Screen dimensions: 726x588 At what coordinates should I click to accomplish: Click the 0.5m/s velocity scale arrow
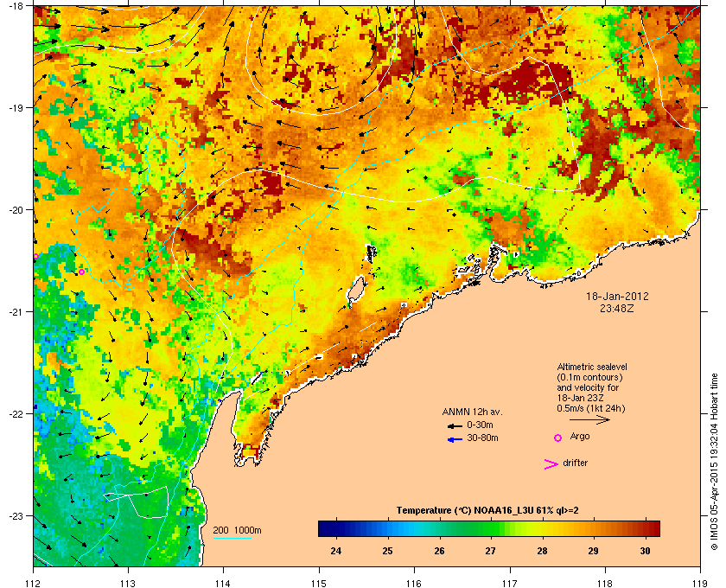pyautogui.click(x=589, y=419)
